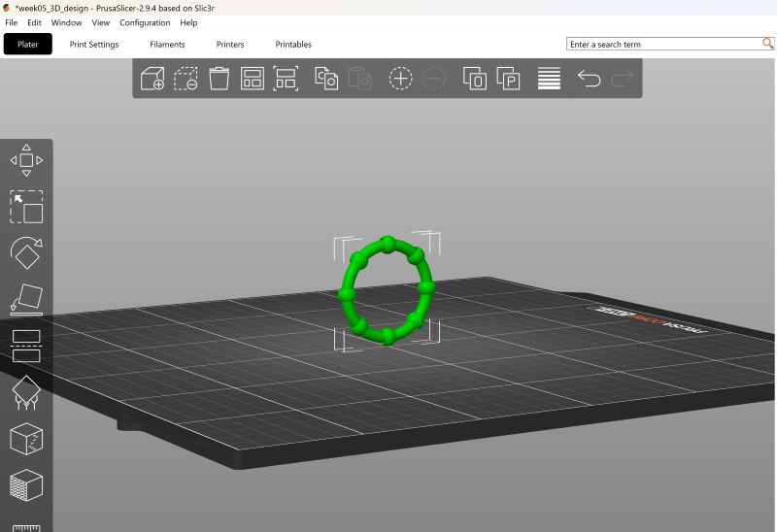Viewport: 777px width, 532px height.
Task: Click the Split to objects icon
Action: [475, 79]
